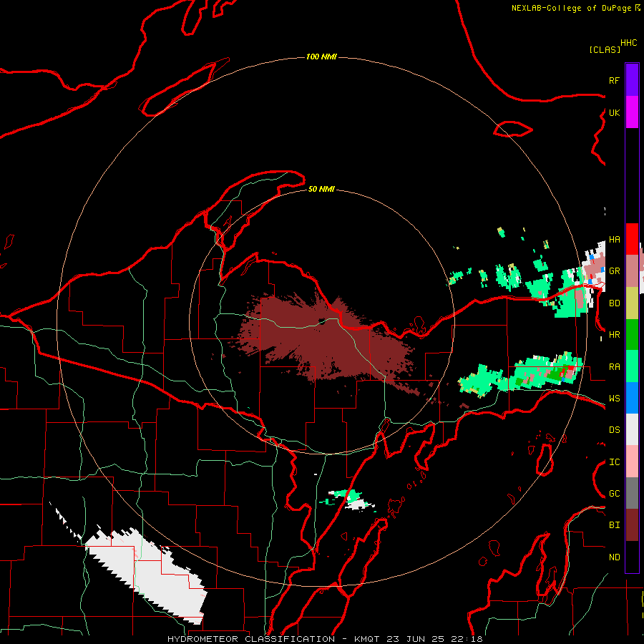Click the BD legend label
This screenshot has height=644, width=644.
[x=614, y=303]
